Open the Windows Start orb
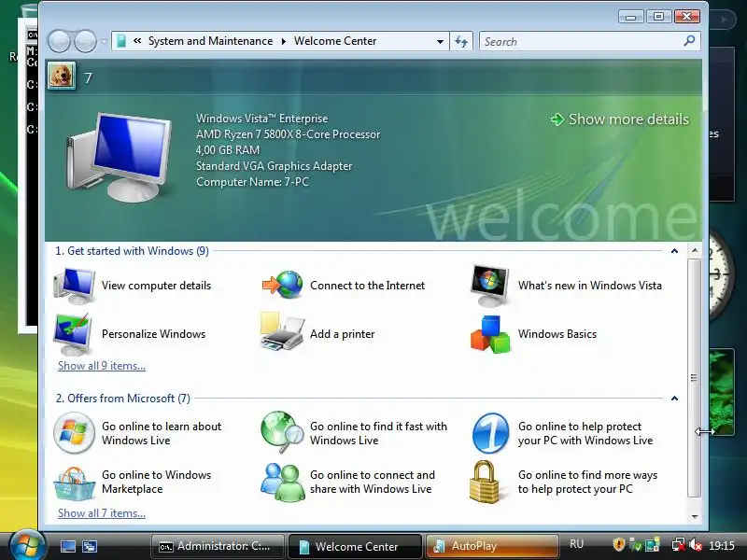This screenshot has width=747, height=560. [x=27, y=545]
